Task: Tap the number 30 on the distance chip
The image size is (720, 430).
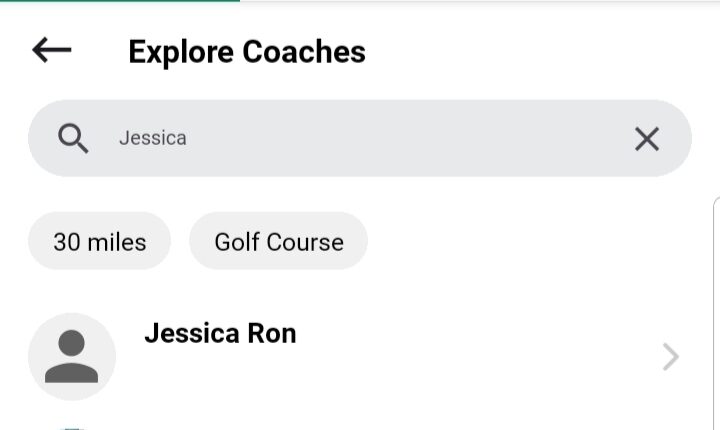Action: 66,242
